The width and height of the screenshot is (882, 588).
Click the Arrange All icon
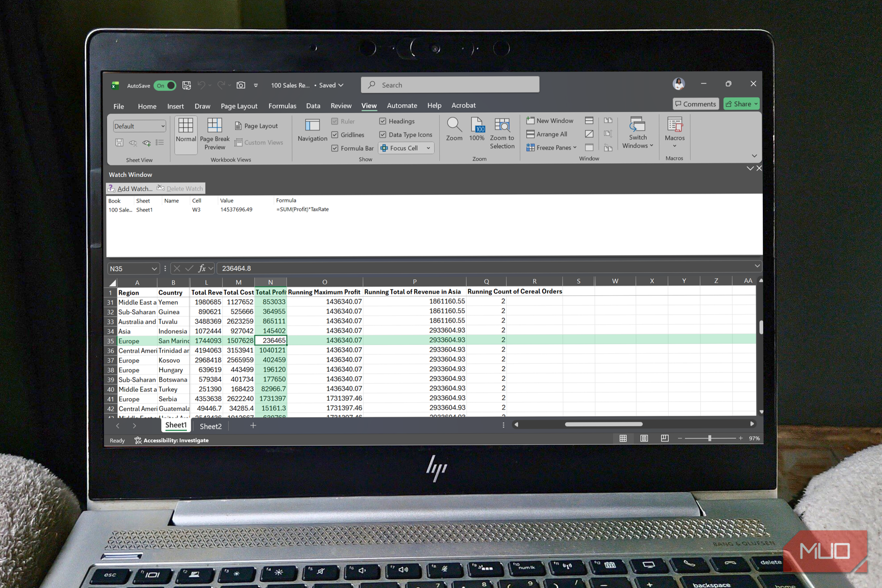coord(530,134)
